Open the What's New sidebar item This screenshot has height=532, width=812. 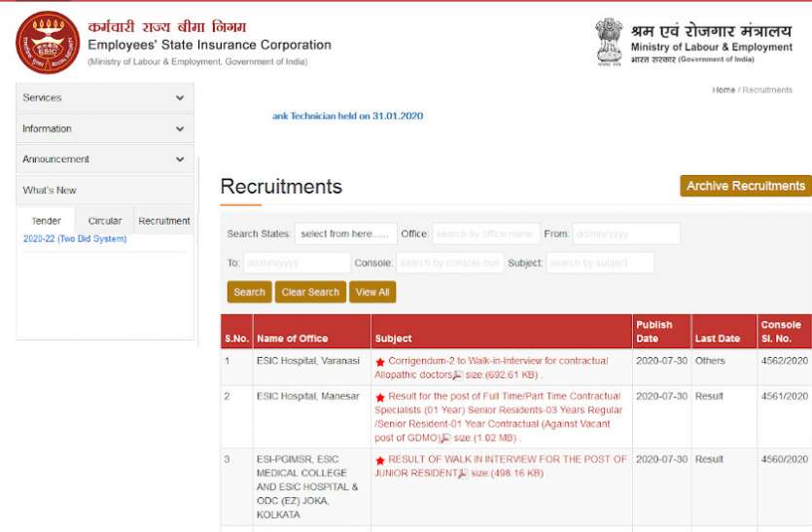105,190
